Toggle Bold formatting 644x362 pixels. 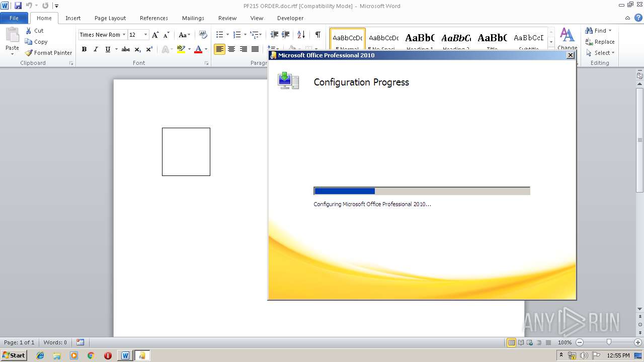click(x=84, y=49)
